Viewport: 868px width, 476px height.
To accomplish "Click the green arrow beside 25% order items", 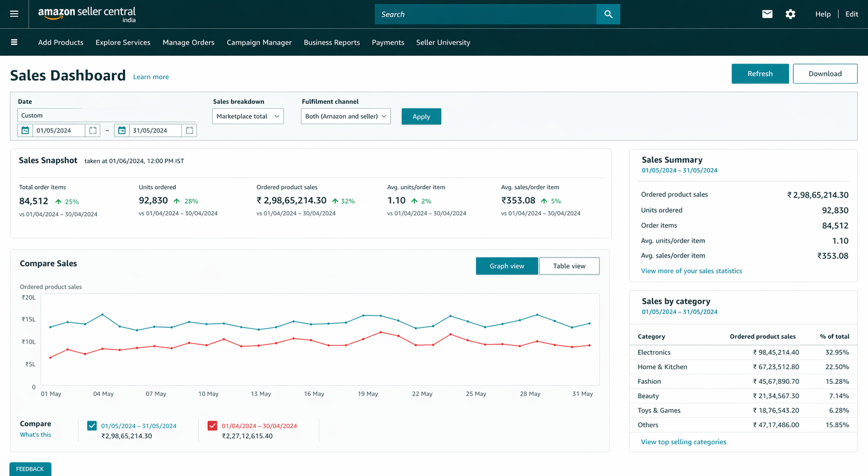I will click(58, 202).
